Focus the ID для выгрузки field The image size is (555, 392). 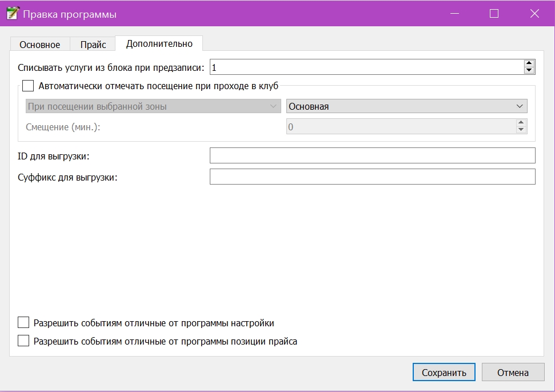[x=372, y=155]
